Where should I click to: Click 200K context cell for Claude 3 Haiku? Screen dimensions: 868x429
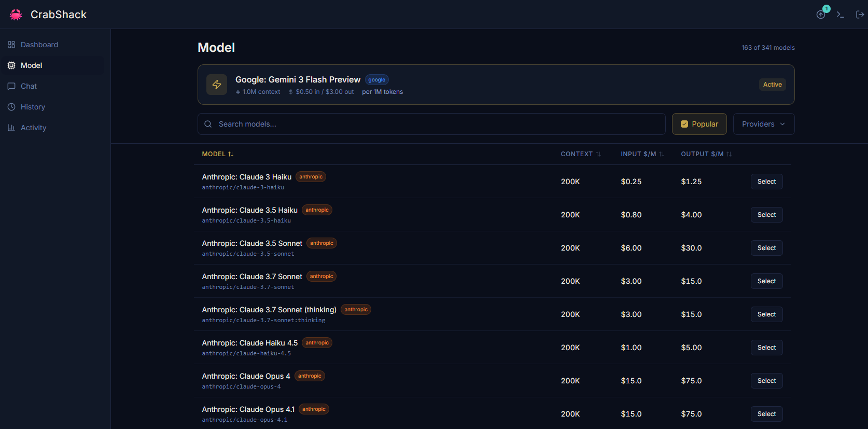tap(570, 182)
